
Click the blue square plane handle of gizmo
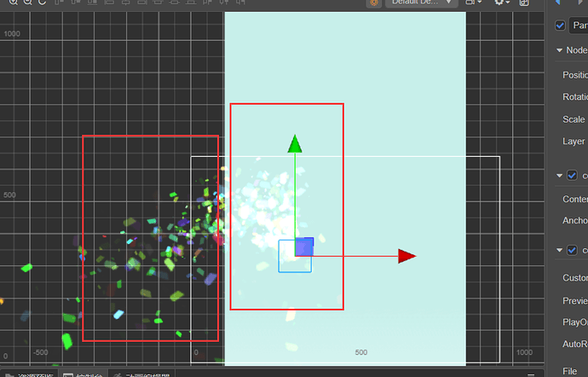coord(304,246)
